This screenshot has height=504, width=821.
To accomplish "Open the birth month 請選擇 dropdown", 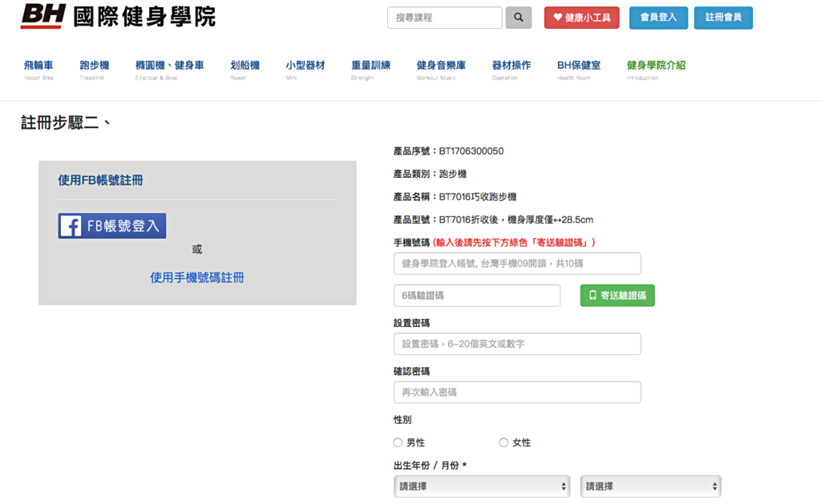I will point(650,486).
